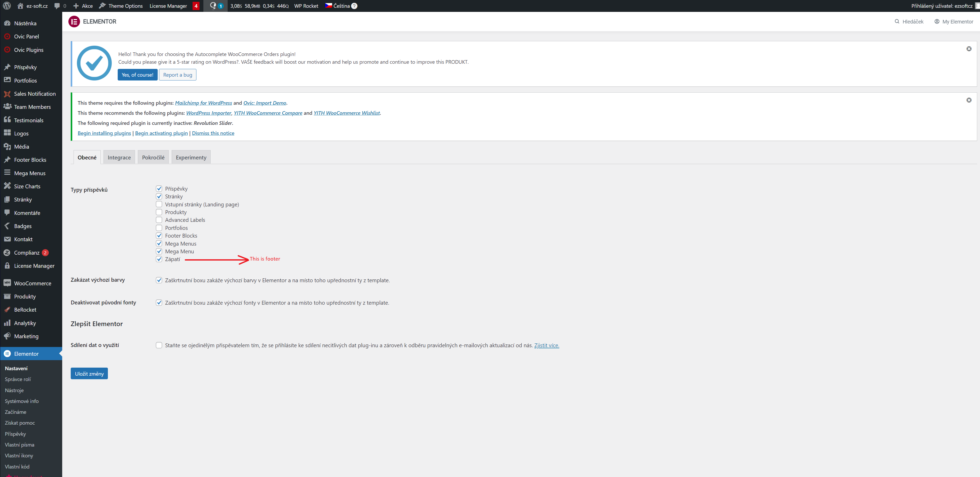Enable Sdílení dat o využití checkbox
The image size is (980, 477).
coord(159,345)
